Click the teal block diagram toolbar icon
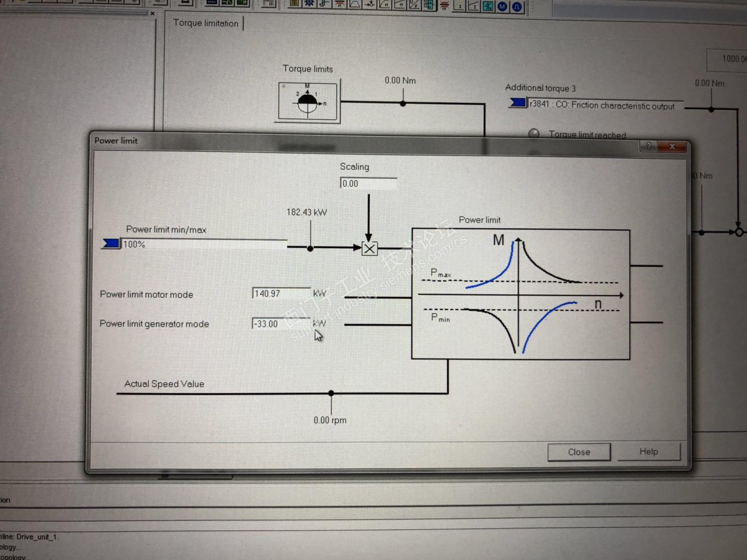Screen dimensions: 747x560 tap(488, 6)
